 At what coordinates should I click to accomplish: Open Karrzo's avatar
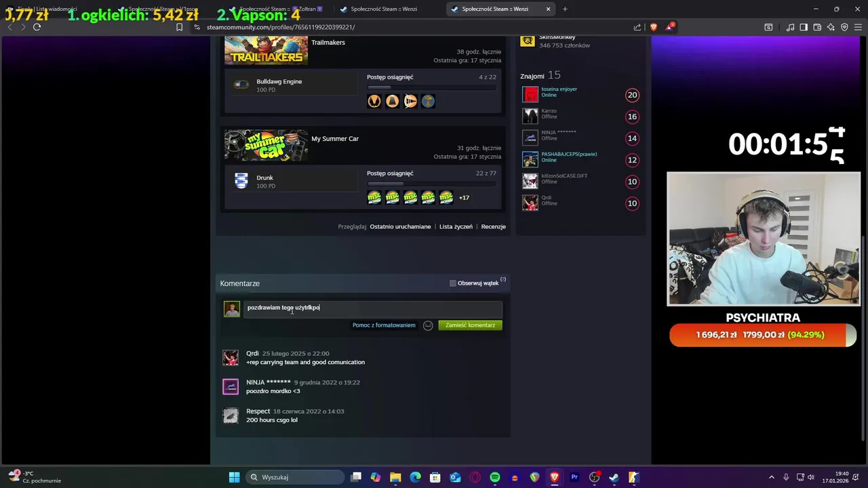click(x=530, y=116)
